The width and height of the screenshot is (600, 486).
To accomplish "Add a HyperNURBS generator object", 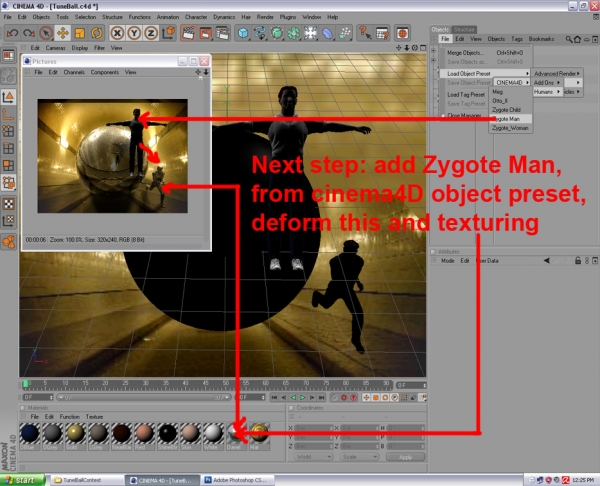I will tap(277, 33).
